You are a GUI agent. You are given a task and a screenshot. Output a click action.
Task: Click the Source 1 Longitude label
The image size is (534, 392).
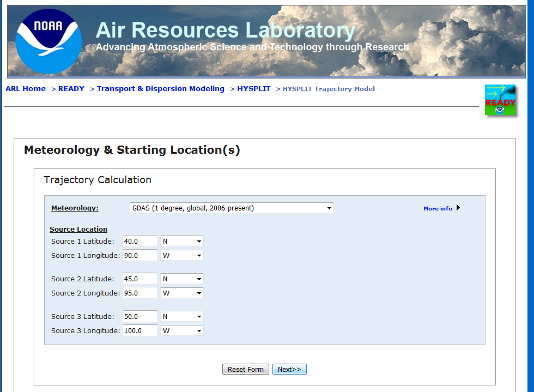(x=86, y=256)
